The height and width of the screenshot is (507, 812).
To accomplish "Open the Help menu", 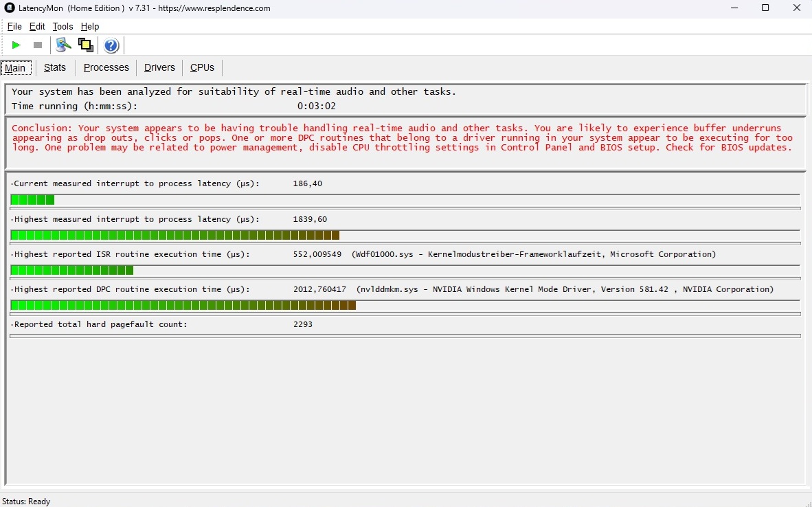I will (90, 26).
